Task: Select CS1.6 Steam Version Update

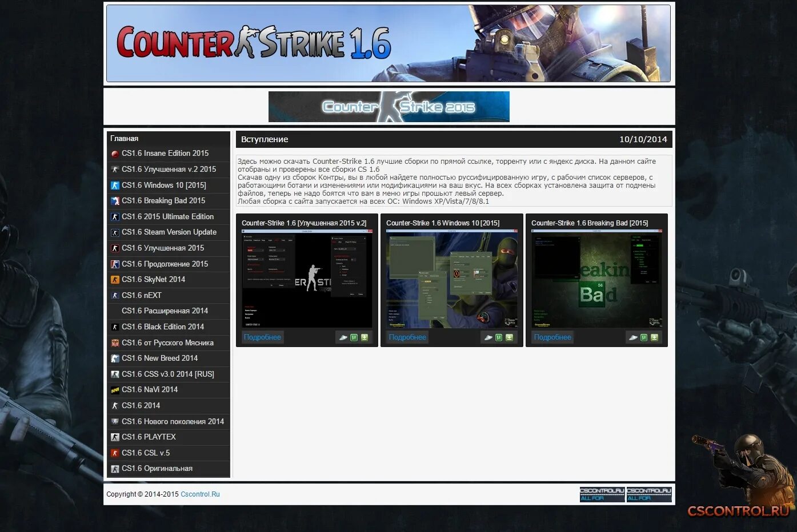Action: coord(169,232)
